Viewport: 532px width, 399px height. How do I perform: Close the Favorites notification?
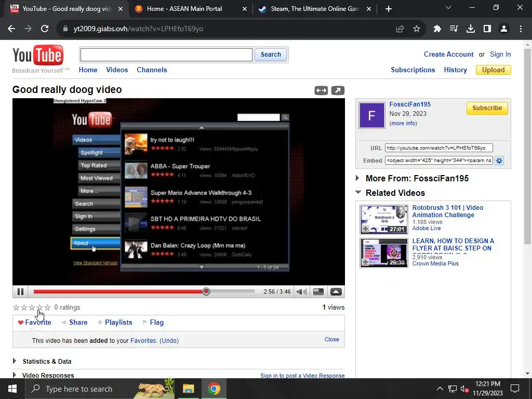pos(331,339)
